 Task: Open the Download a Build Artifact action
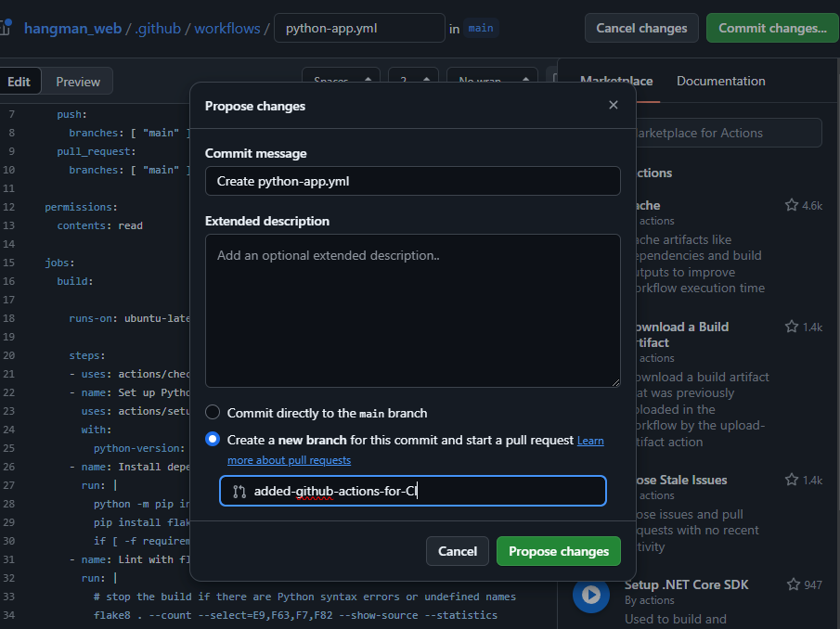pyautogui.click(x=680, y=335)
